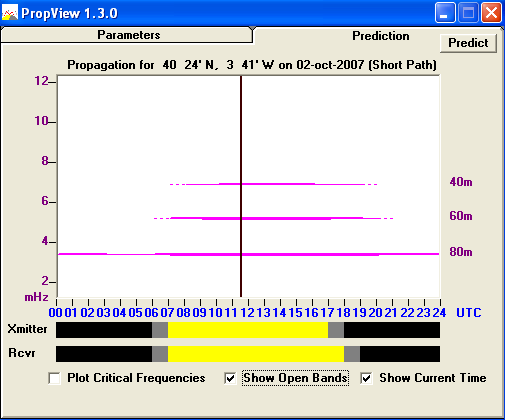Click the maximize window button
Screen dimensions: 505x420
pyautogui.click(x=468, y=13)
